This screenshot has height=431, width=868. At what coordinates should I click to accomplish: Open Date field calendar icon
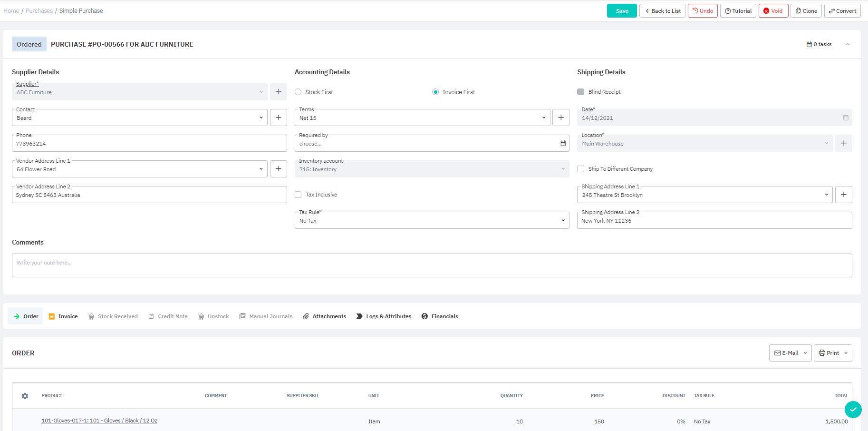846,118
